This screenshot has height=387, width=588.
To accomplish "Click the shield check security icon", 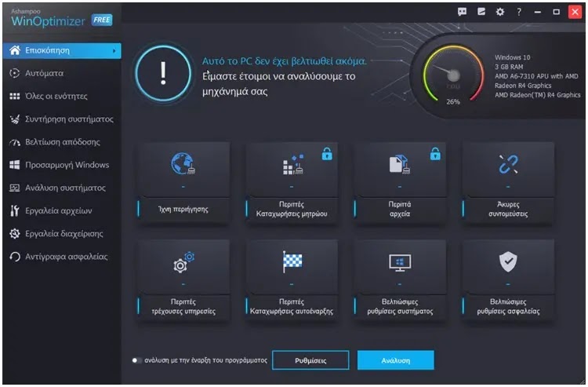I will 508,261.
